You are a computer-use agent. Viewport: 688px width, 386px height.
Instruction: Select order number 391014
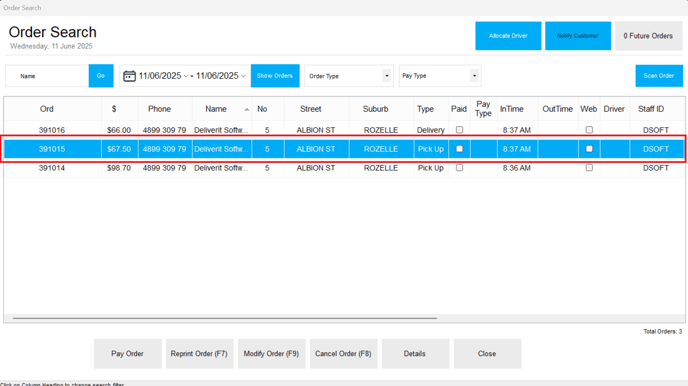tap(52, 168)
